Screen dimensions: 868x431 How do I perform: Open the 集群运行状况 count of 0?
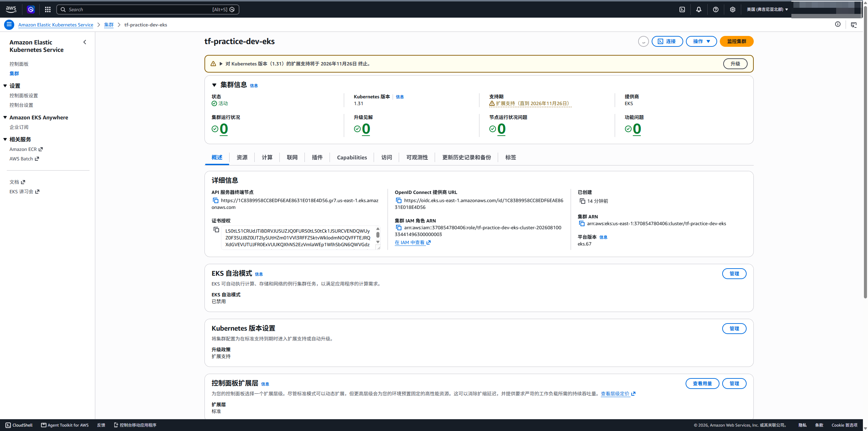tap(224, 129)
